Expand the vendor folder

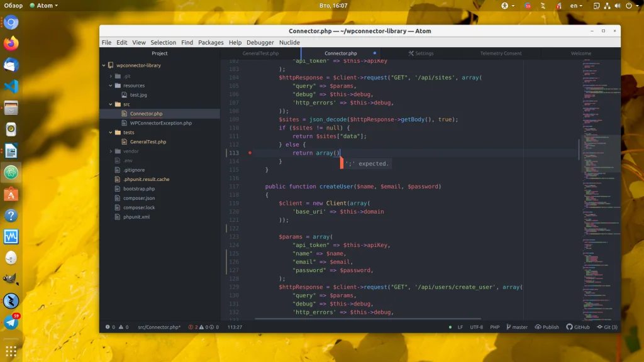(111, 151)
